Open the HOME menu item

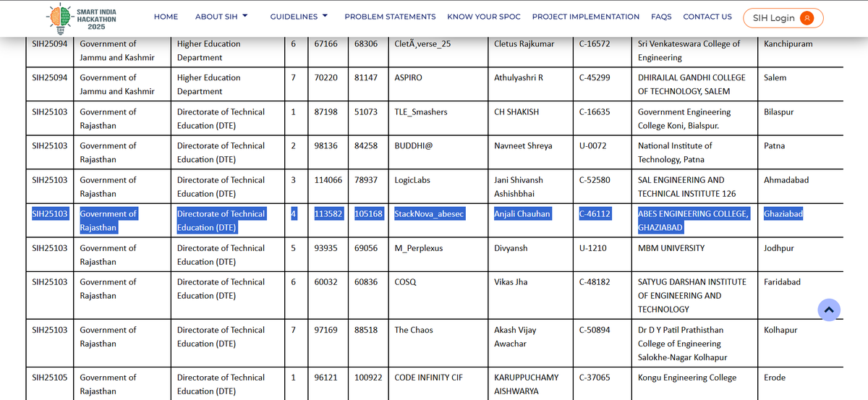click(x=166, y=17)
